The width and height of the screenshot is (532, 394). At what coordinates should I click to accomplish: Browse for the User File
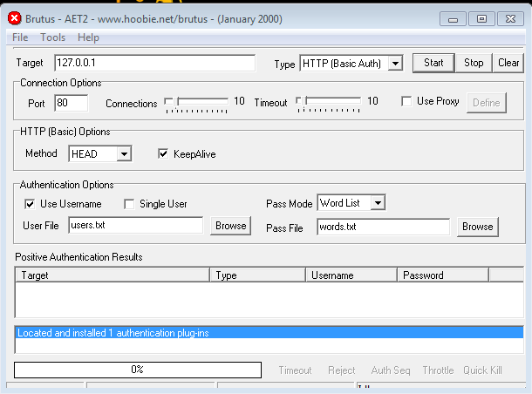point(231,226)
